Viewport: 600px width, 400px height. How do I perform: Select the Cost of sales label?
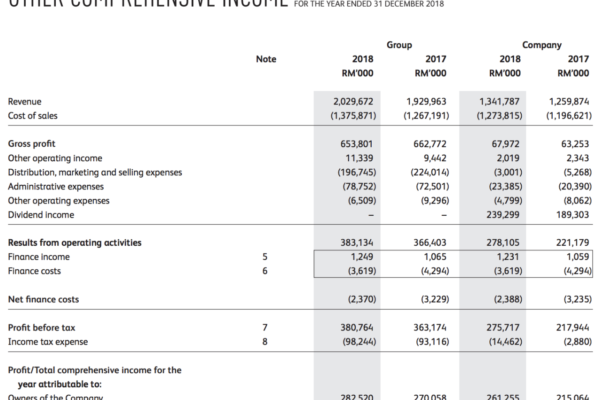click(33, 116)
